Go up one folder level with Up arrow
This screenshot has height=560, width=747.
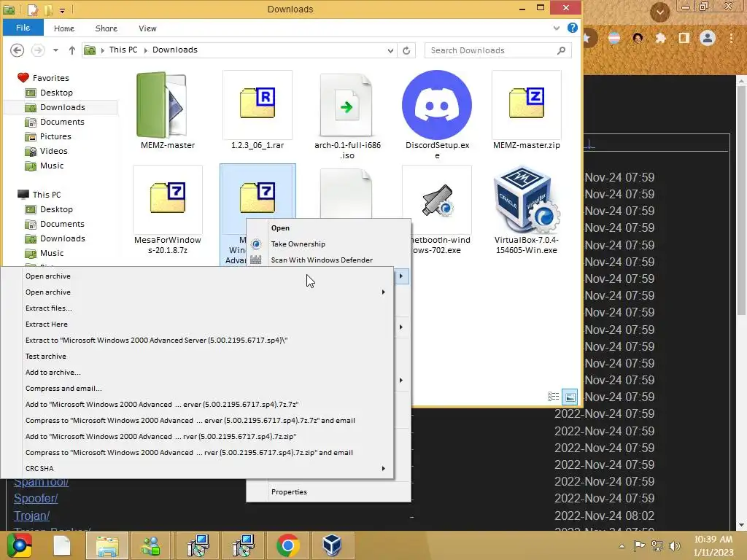[72, 50]
